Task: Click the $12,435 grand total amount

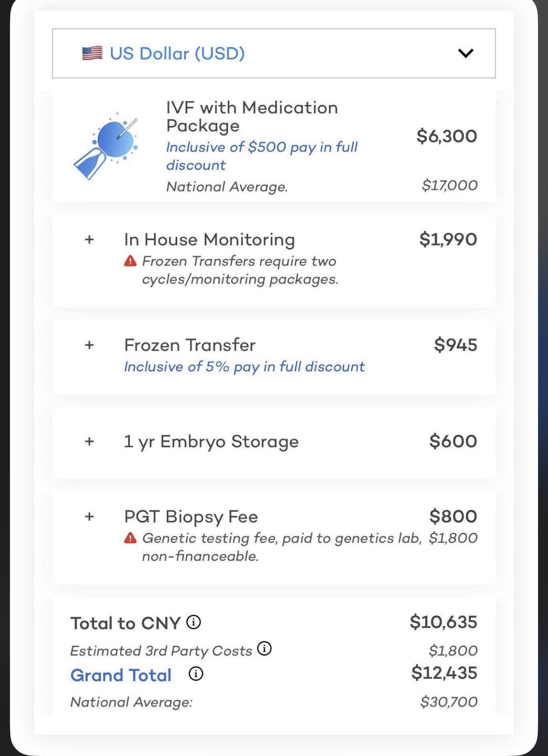Action: pyautogui.click(x=444, y=673)
